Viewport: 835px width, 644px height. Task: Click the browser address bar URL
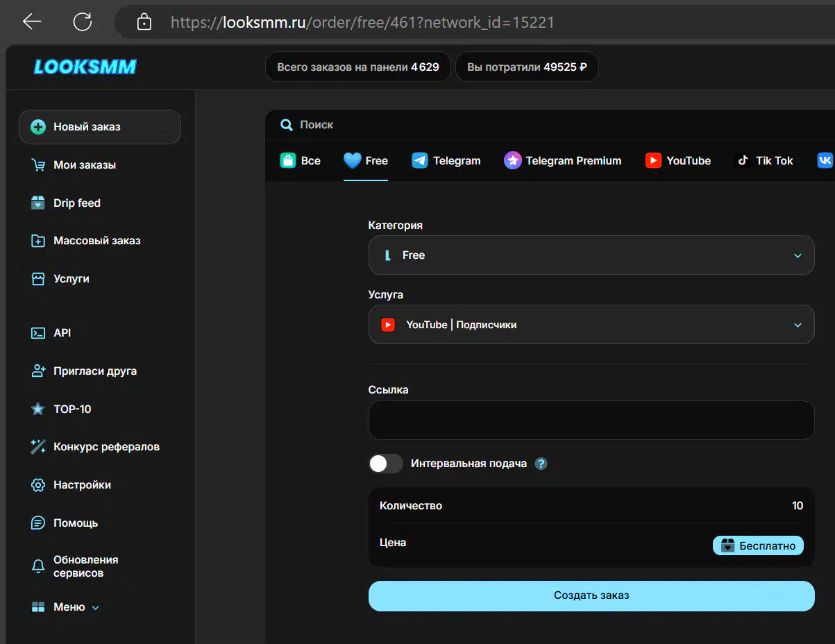point(362,22)
